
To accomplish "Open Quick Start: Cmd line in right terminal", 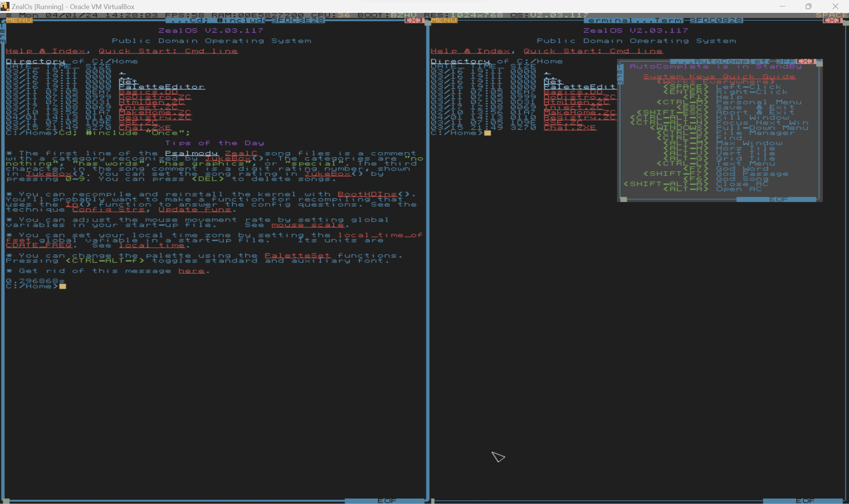I will (x=593, y=51).
